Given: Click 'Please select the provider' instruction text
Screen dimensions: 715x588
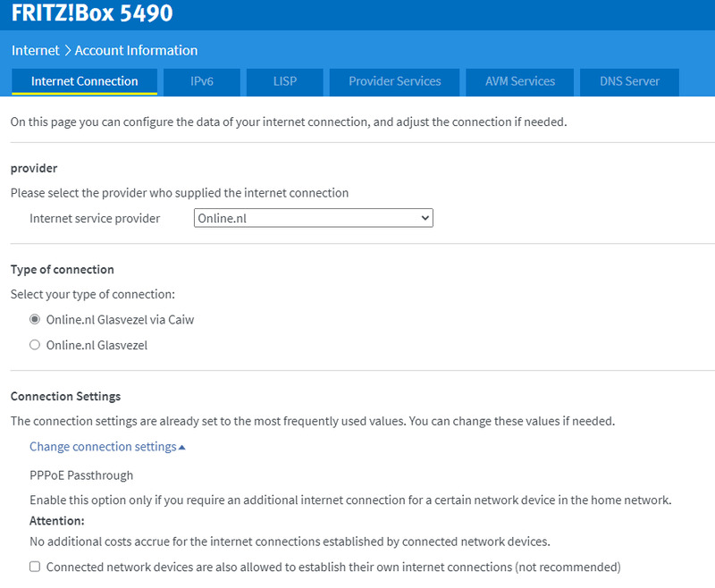Looking at the screenshot, I should pyautogui.click(x=180, y=193).
